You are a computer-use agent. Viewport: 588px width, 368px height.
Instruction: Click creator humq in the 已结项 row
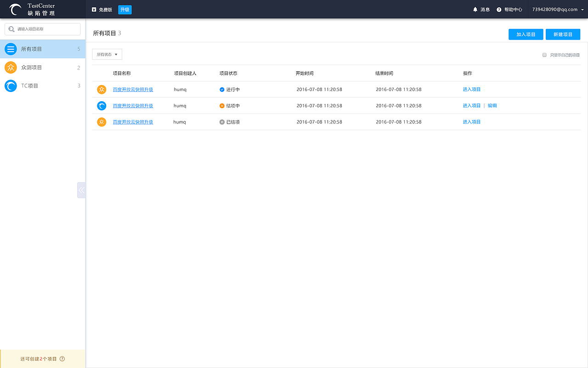pos(180,122)
